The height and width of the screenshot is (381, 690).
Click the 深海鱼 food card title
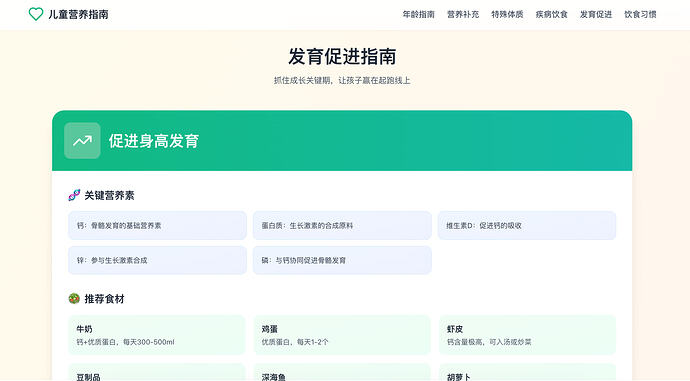[274, 377]
